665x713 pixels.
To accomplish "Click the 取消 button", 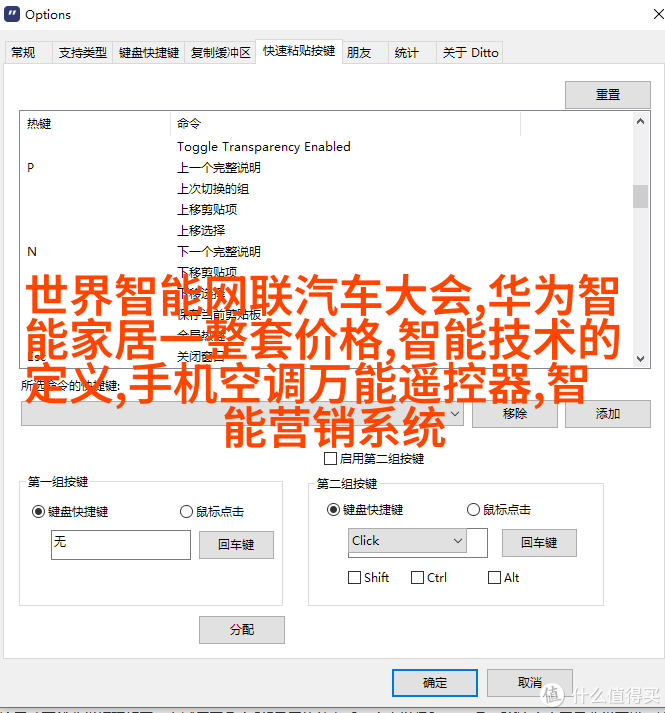I will pyautogui.click(x=530, y=683).
